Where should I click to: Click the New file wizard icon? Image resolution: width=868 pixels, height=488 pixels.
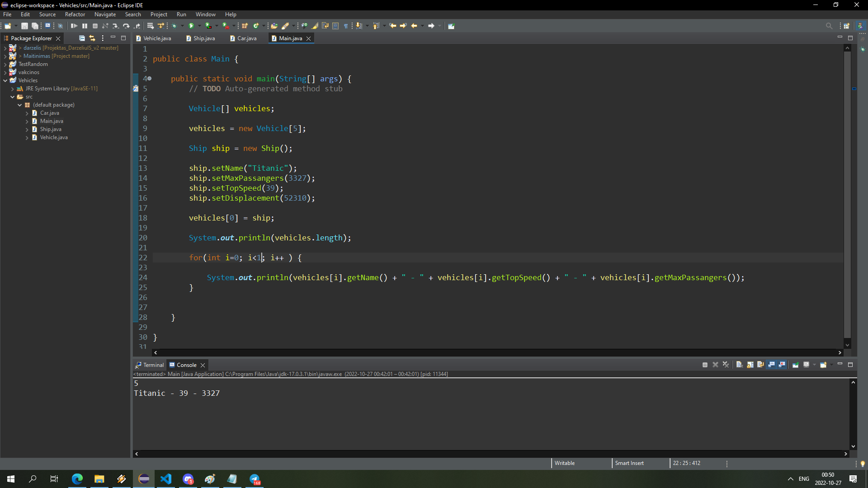tap(8, 26)
